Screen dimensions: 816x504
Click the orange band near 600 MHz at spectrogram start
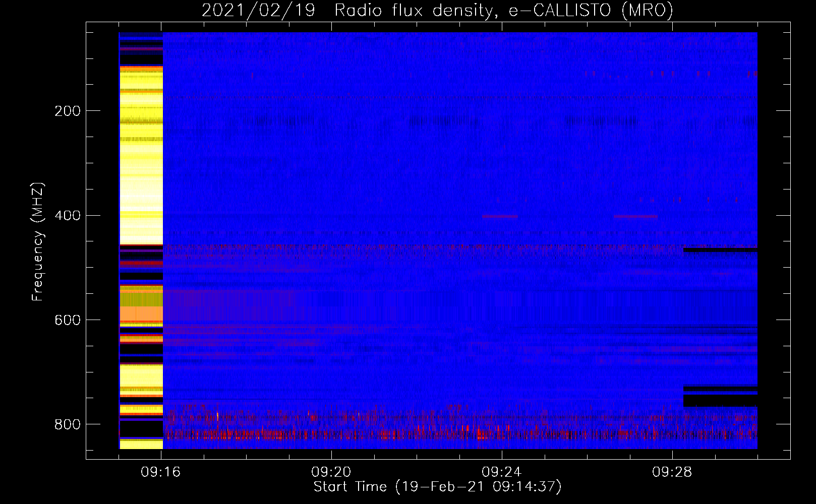(141, 313)
